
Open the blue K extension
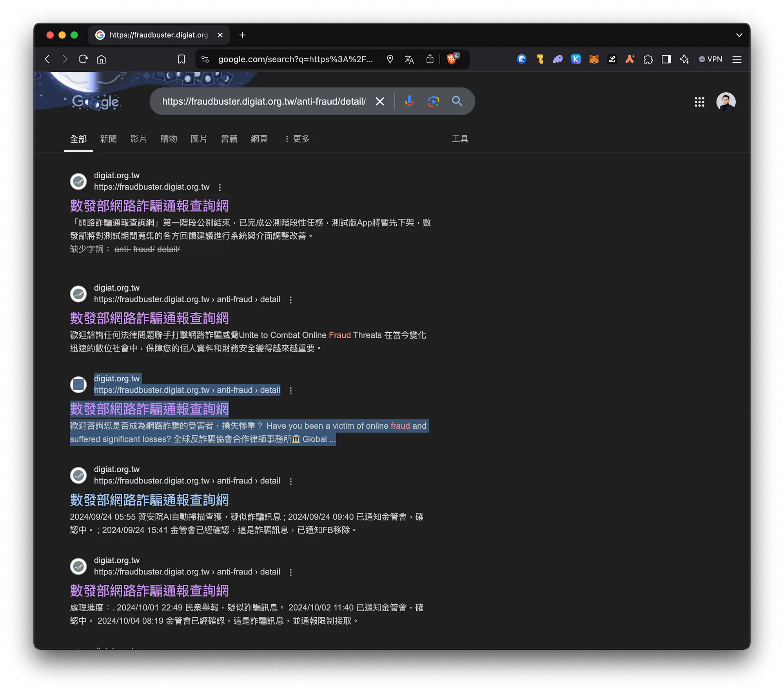(576, 59)
